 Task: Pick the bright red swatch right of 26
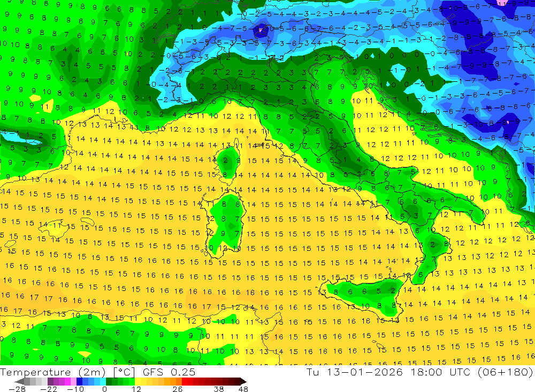coord(185,381)
